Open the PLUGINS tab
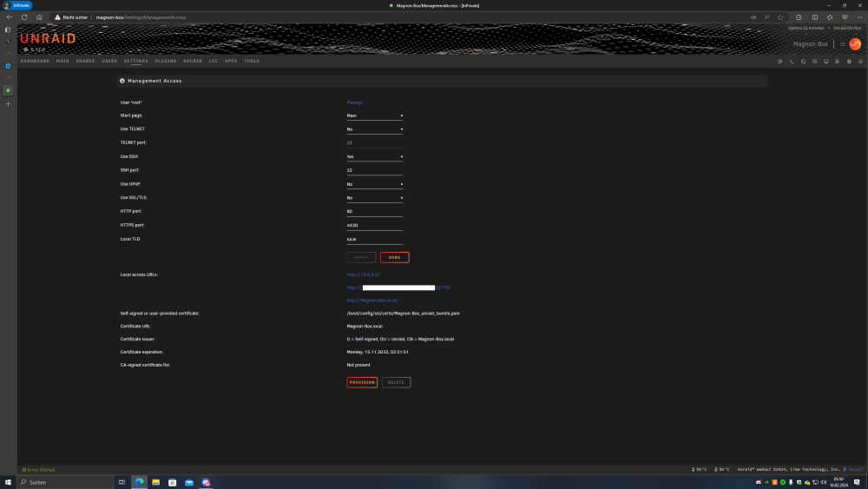Viewport: 868px width, 489px height. 166,61
